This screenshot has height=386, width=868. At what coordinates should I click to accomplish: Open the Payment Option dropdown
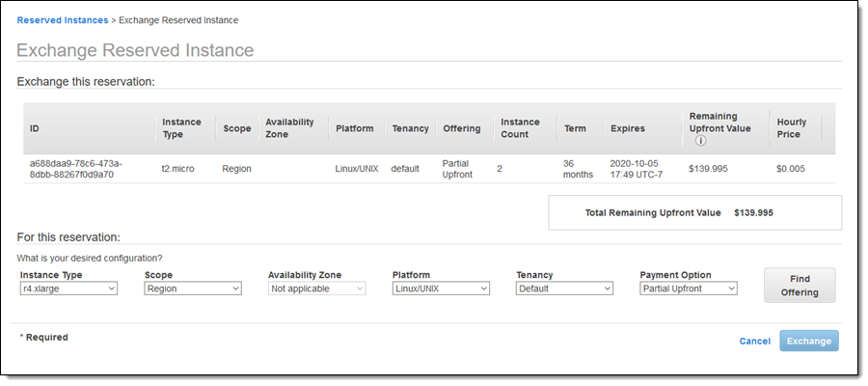pyautogui.click(x=689, y=289)
